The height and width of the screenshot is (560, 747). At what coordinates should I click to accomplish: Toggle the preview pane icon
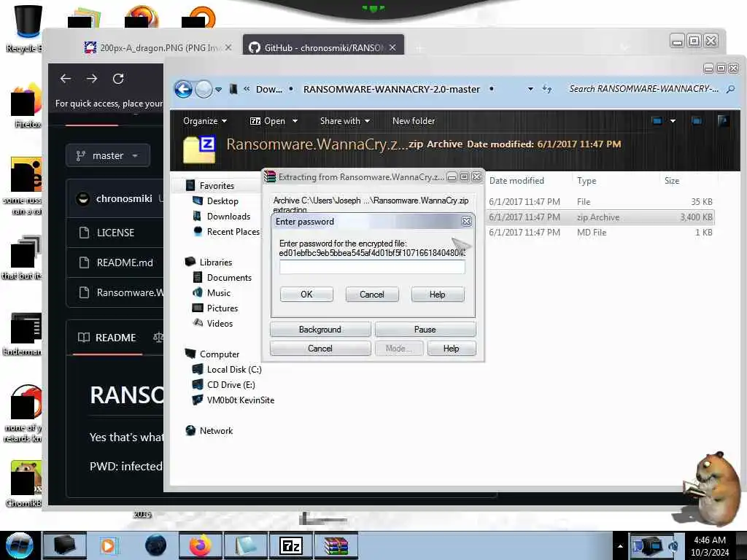pos(697,121)
